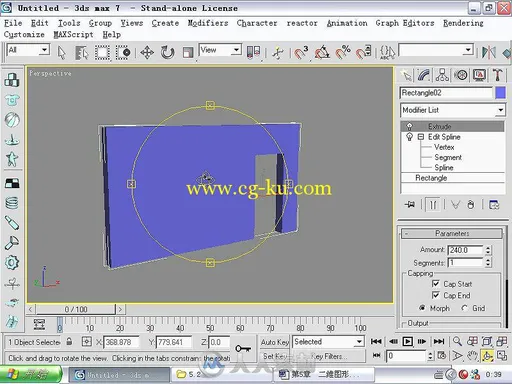512x384 pixels.
Task: Toggle Angle Snap icon
Action: pos(322,53)
